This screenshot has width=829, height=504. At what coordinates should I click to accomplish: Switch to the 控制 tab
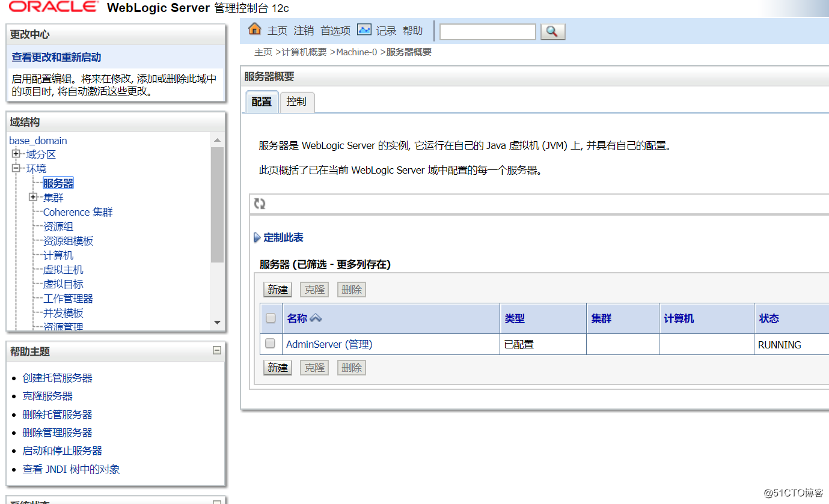296,102
